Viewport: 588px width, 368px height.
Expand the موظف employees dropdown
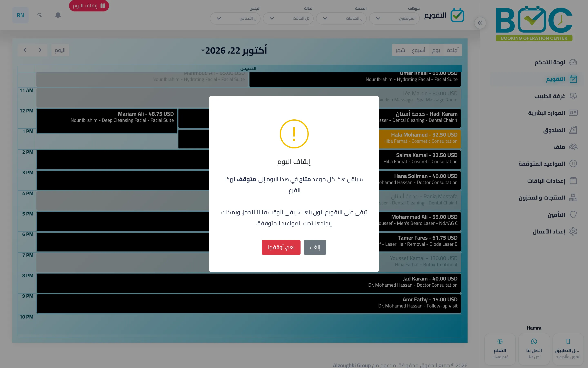click(x=394, y=18)
